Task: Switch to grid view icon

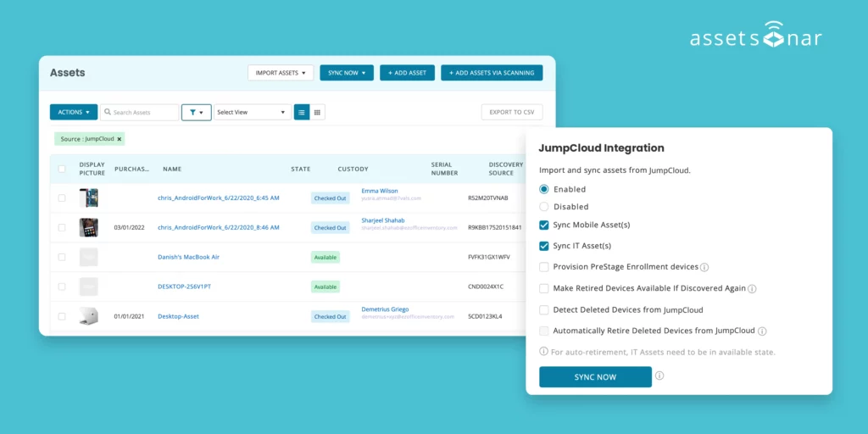Action: (x=317, y=112)
